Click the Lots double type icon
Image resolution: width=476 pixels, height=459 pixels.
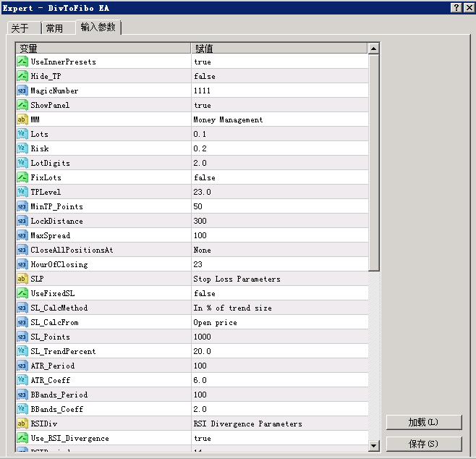click(x=22, y=134)
